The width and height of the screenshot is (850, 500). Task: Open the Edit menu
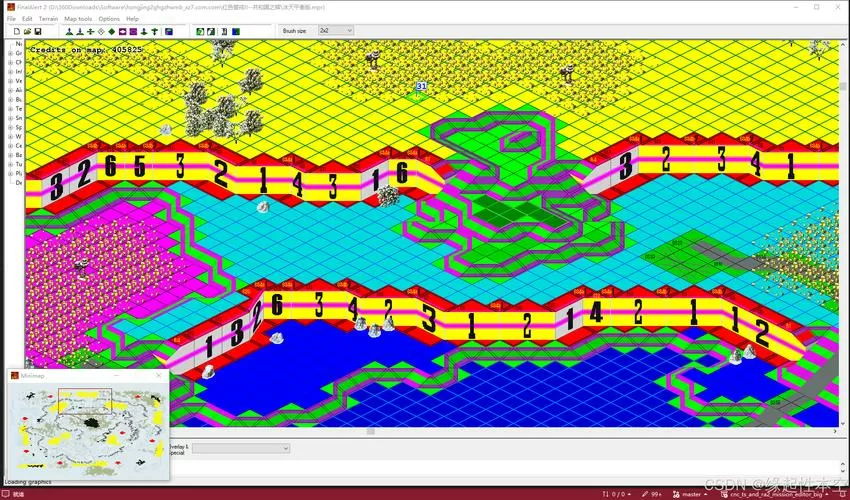tap(27, 19)
